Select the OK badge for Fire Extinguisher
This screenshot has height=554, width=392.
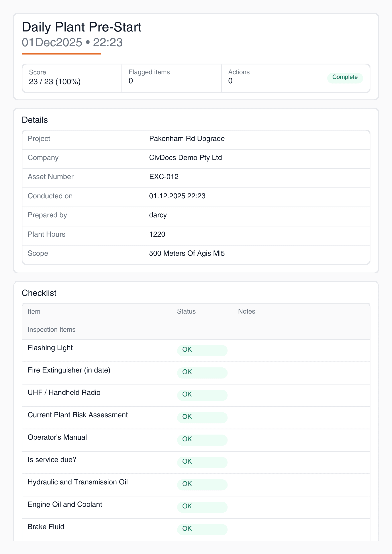(x=202, y=372)
